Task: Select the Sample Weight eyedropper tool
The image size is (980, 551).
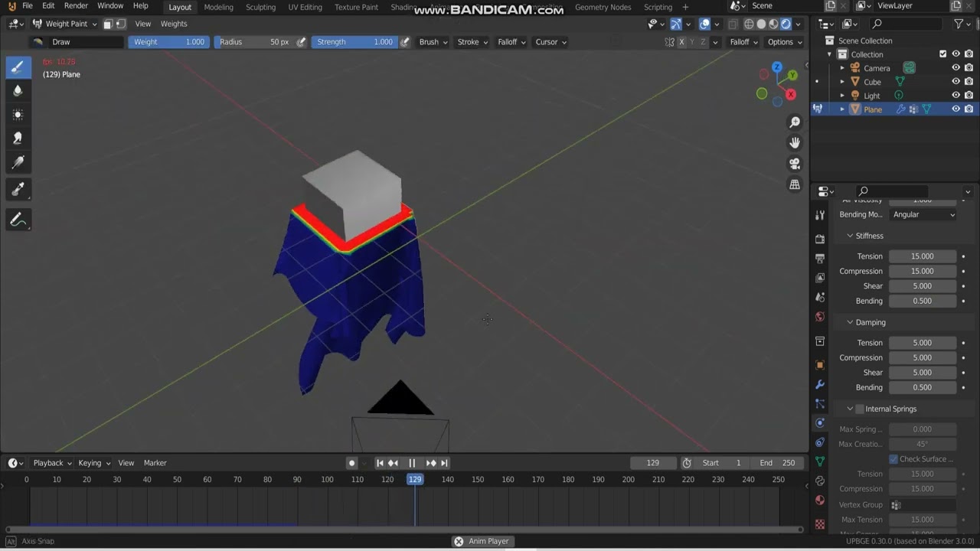Action: 18,189
